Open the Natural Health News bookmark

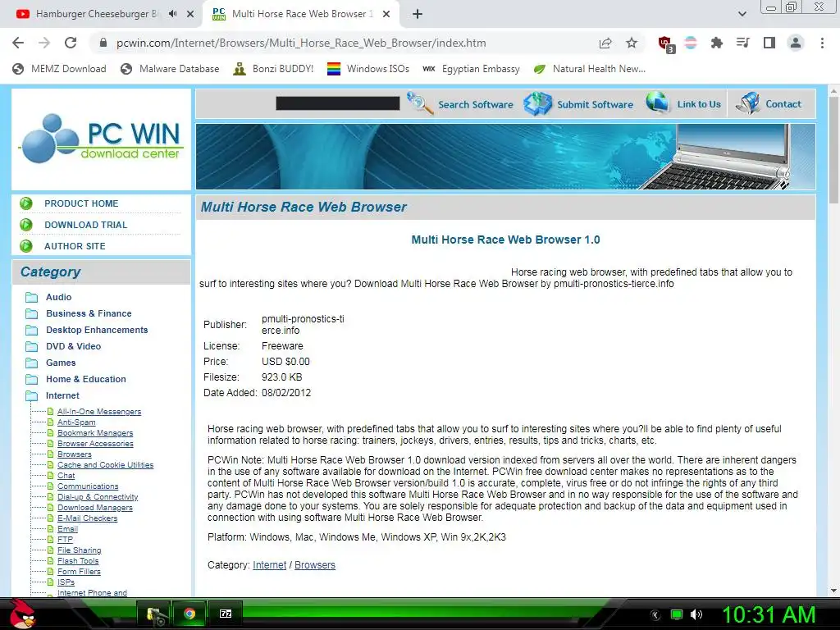(589, 69)
